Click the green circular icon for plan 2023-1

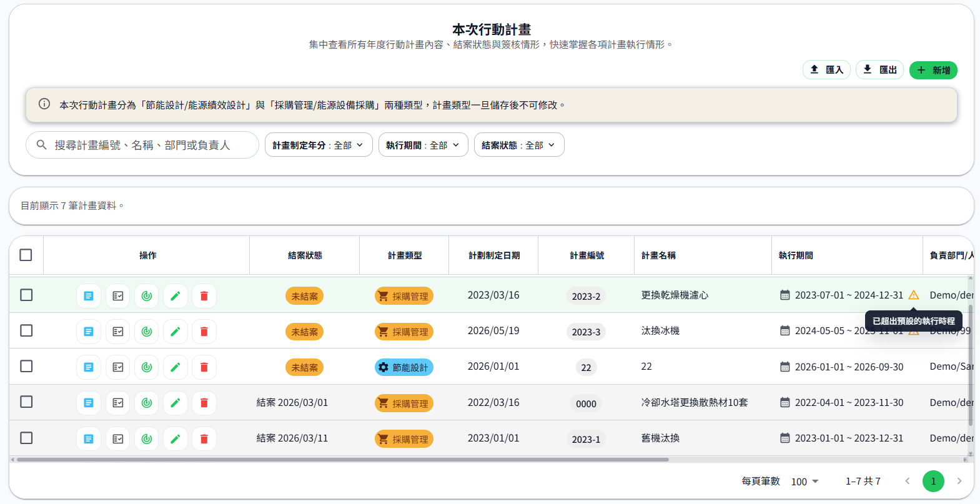(147, 439)
